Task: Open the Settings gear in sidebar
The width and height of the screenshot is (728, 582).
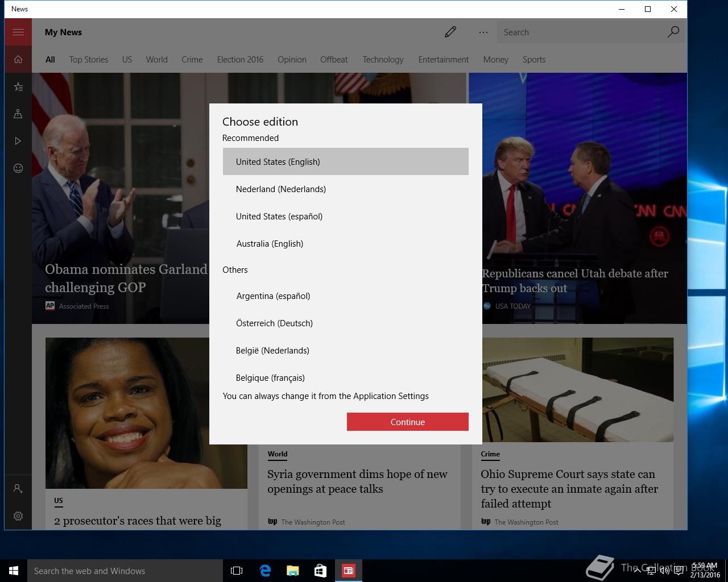Action: point(18,516)
